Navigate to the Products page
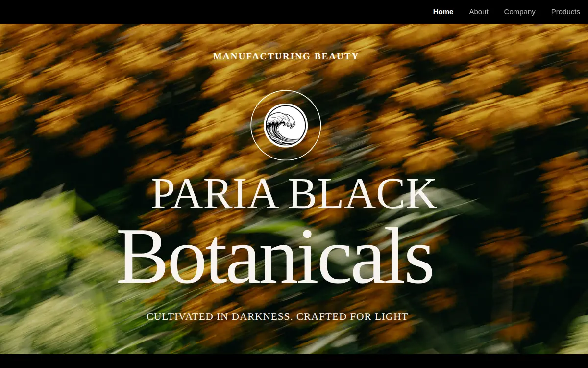The height and width of the screenshot is (368, 588). pos(565,12)
